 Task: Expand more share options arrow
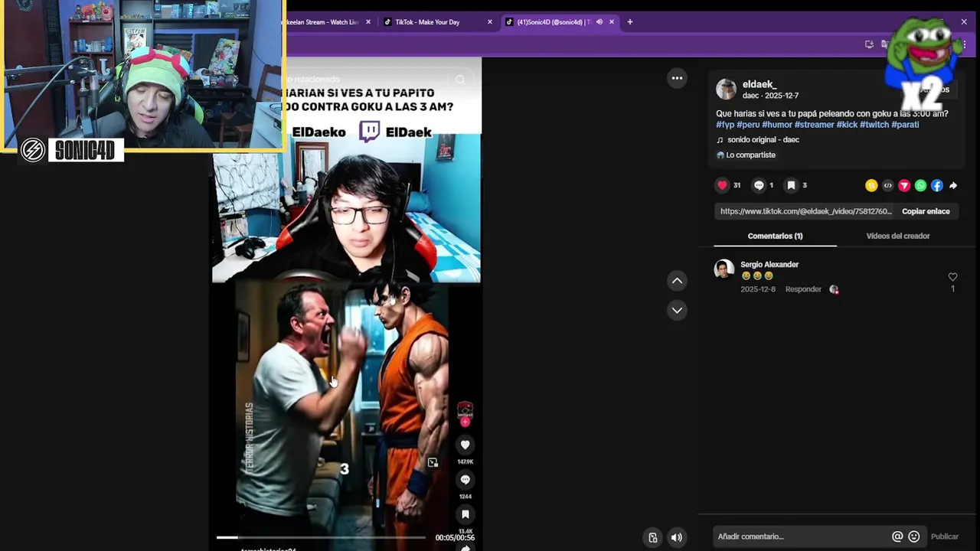click(953, 185)
